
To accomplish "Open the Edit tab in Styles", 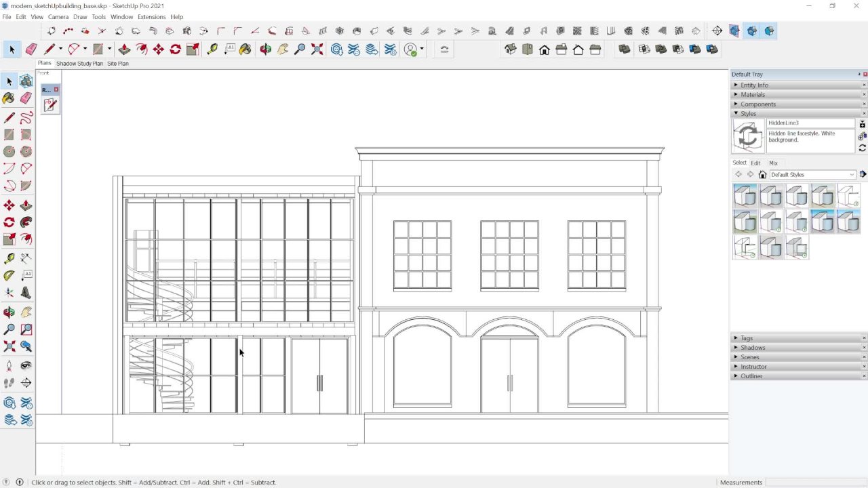I will point(755,163).
